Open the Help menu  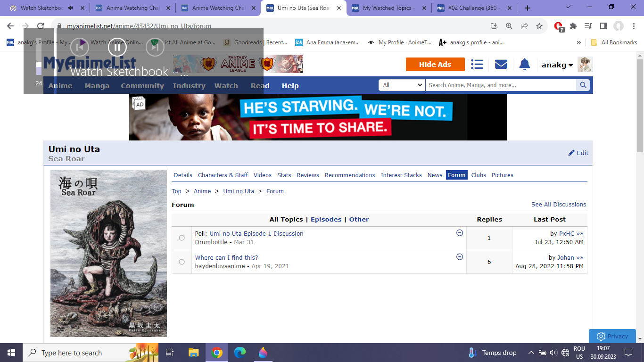[290, 86]
